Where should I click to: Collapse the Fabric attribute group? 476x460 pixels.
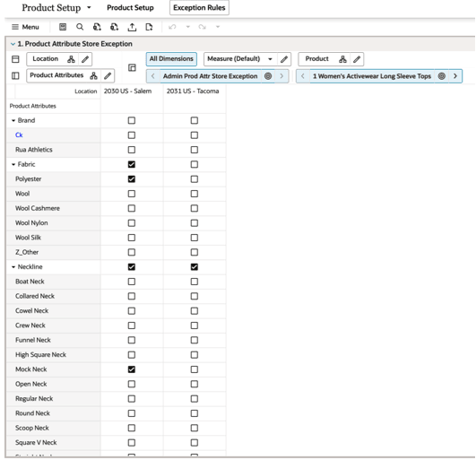[13, 165]
